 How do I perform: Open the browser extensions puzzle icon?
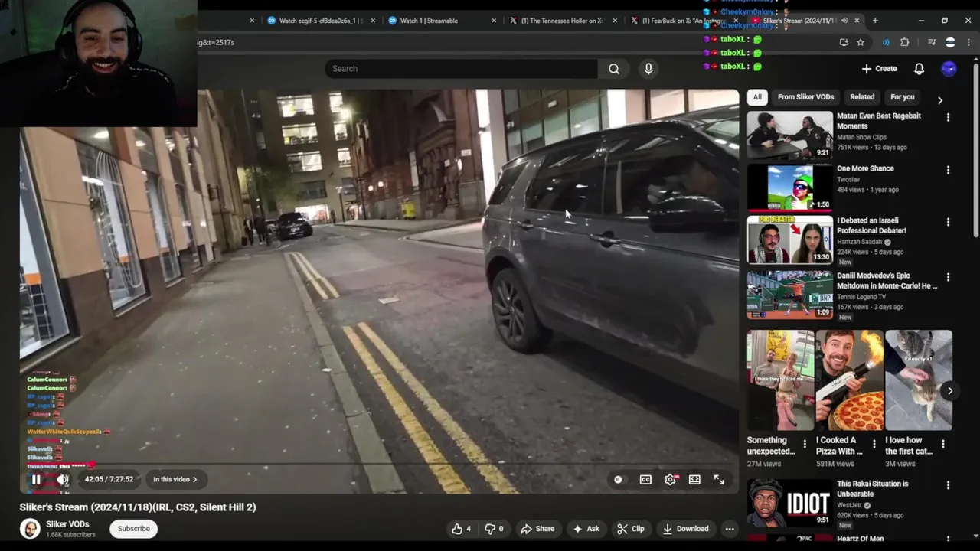pos(905,43)
